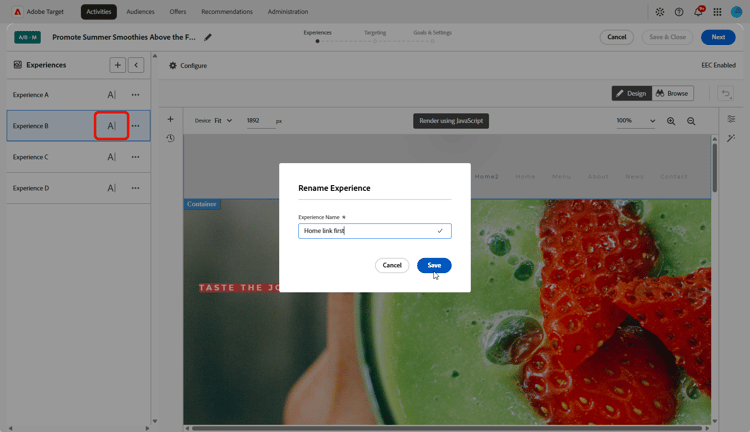Click the rename icon for Experience B
This screenshot has width=750, height=432.
click(111, 126)
